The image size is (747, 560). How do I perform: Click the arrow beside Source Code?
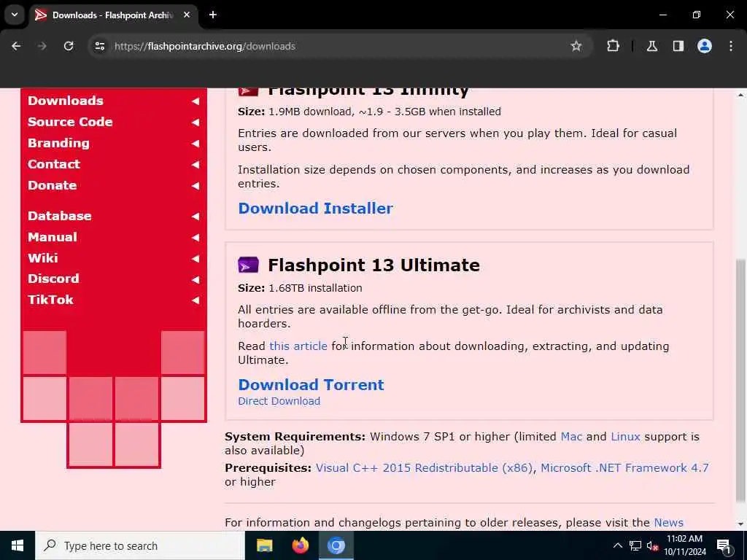196,122
